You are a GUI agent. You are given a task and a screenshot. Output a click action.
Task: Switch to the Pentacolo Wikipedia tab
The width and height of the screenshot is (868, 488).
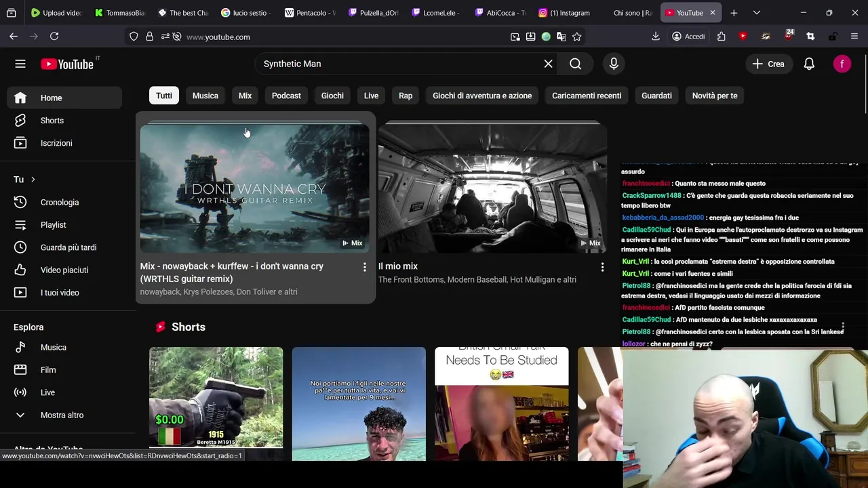click(x=311, y=13)
